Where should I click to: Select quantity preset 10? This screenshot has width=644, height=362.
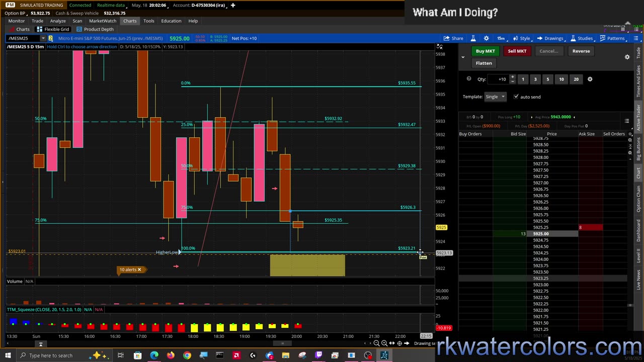(x=561, y=79)
